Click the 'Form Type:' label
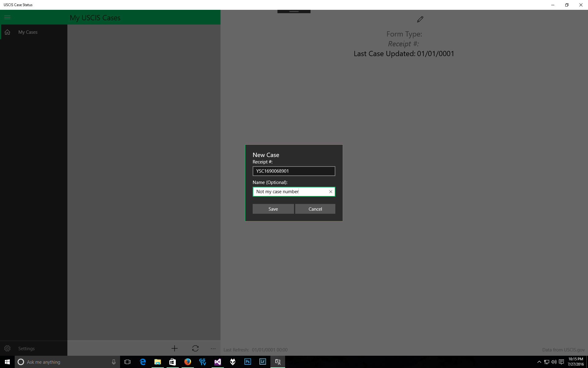Viewport: 588px width, 368px height. (404, 34)
